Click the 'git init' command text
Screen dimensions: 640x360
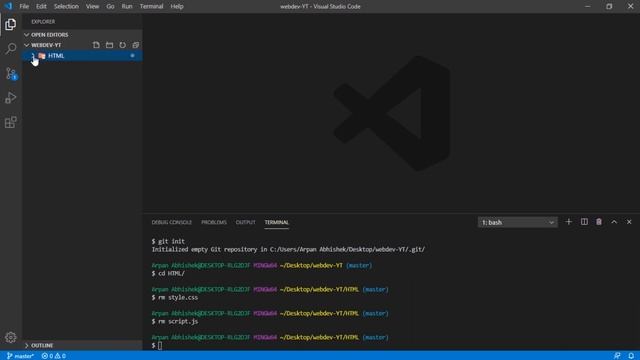tap(171, 241)
